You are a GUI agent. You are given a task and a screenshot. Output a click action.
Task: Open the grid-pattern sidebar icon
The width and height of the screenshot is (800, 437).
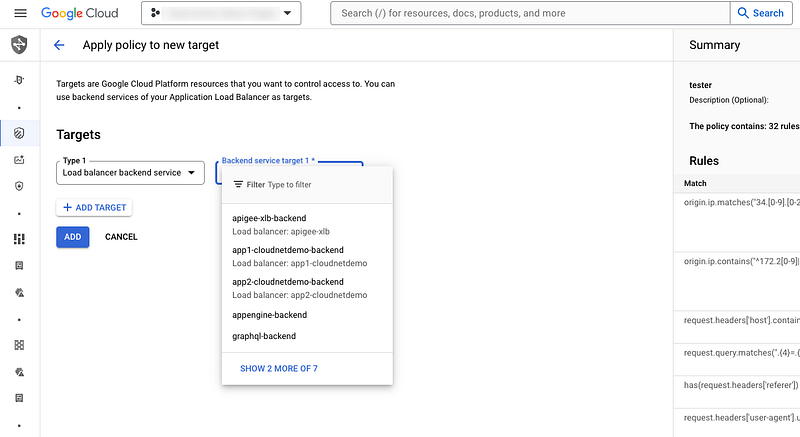tap(19, 239)
